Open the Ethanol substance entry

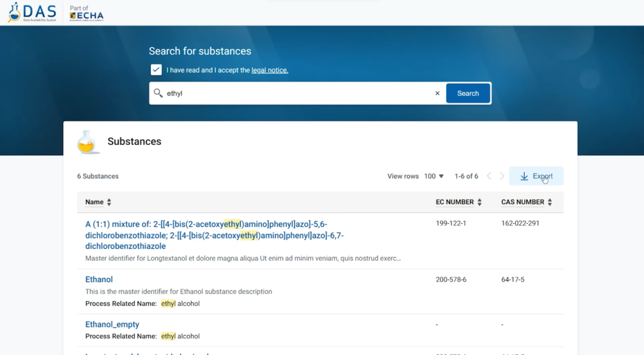click(x=99, y=279)
